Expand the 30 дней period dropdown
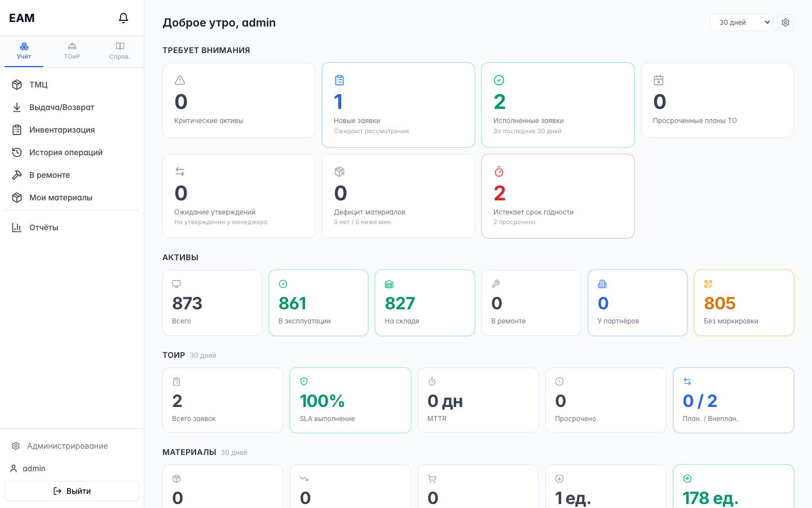Image resolution: width=812 pixels, height=508 pixels. (x=741, y=23)
